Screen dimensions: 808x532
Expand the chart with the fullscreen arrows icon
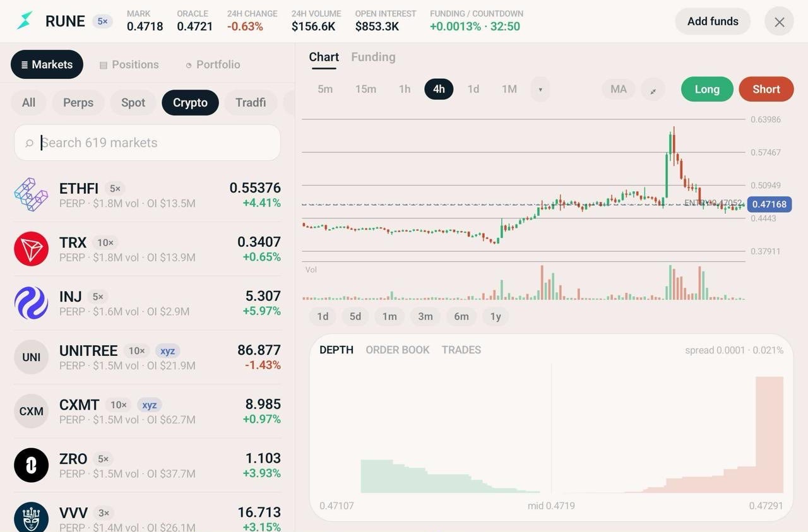click(653, 90)
